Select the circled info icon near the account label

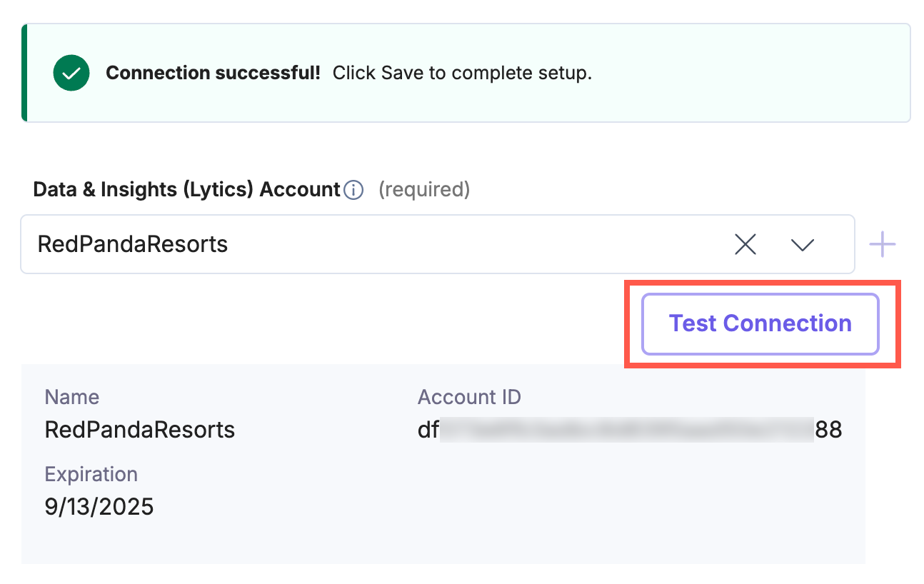pos(353,189)
